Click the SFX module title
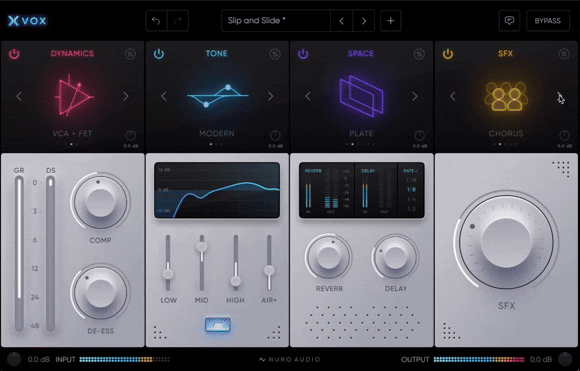The width and height of the screenshot is (580, 371). tap(506, 54)
